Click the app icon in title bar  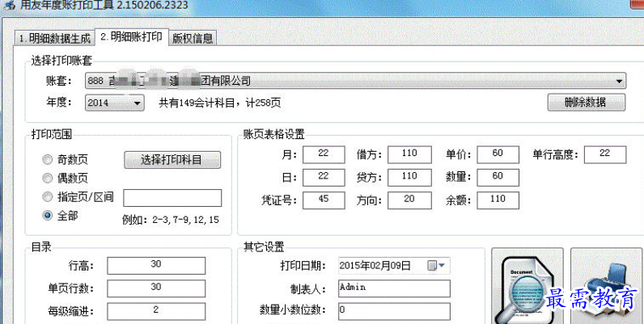pyautogui.click(x=8, y=6)
